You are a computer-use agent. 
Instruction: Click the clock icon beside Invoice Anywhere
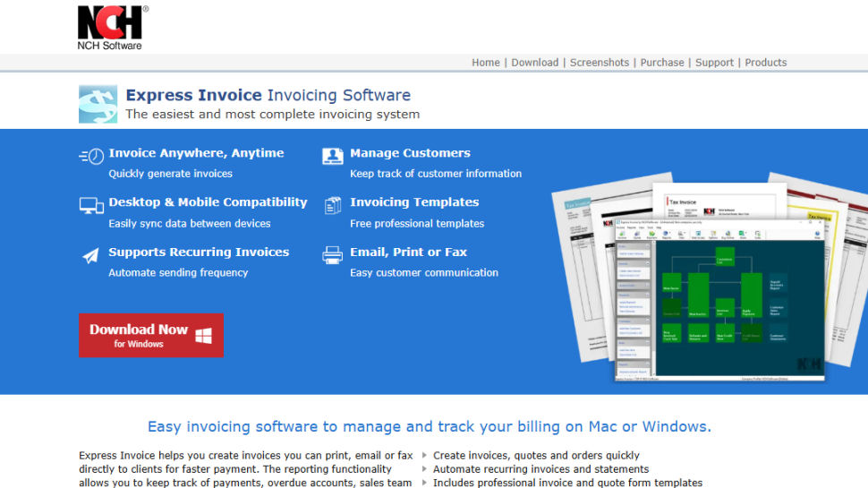pyautogui.click(x=91, y=157)
